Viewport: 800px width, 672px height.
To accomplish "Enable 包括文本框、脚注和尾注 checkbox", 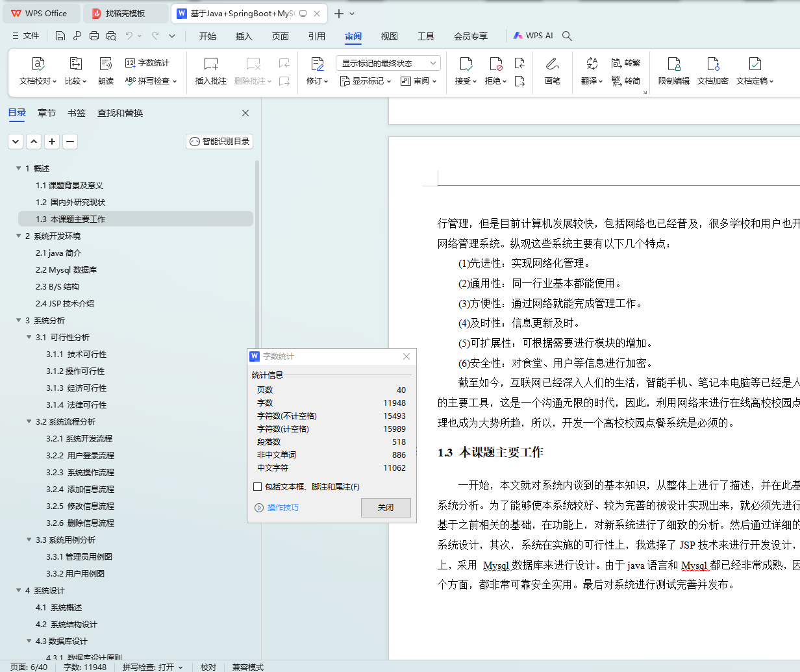I will pos(257,486).
